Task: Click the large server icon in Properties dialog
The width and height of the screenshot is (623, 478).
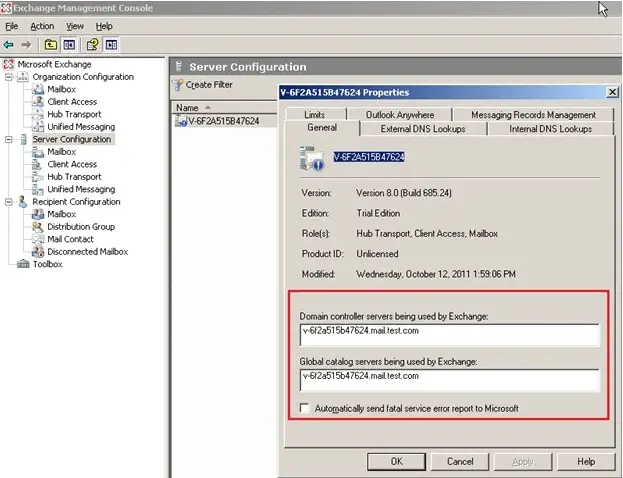Action: 312,158
